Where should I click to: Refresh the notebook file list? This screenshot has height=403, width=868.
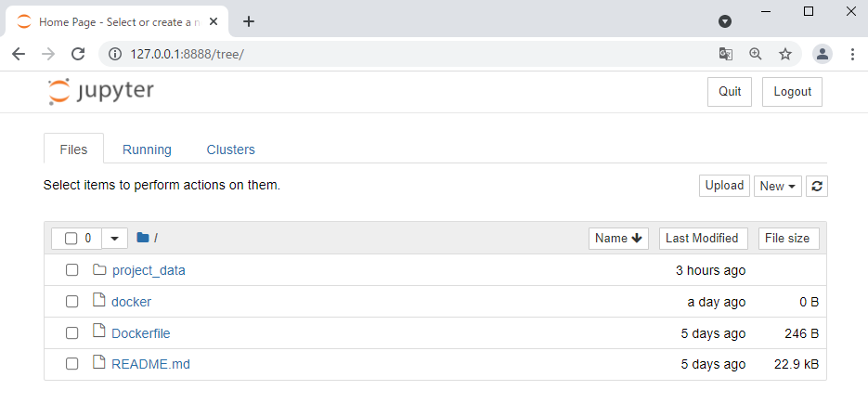click(x=817, y=186)
